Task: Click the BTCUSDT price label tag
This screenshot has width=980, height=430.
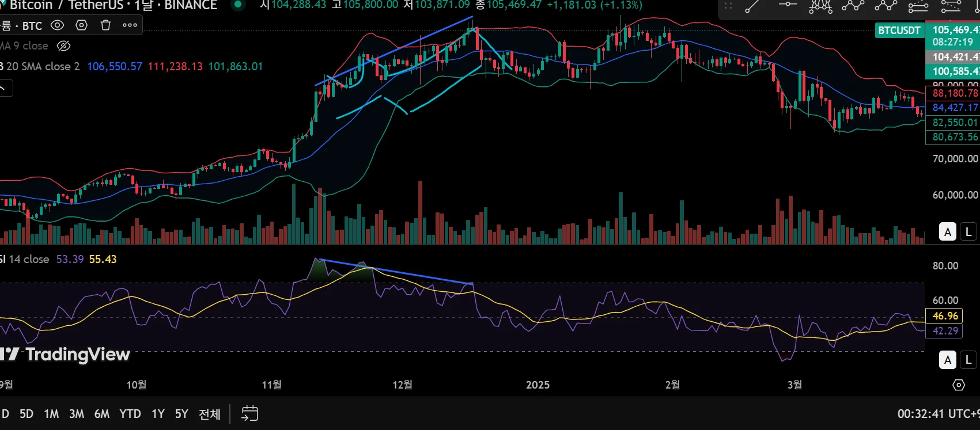Action: tap(899, 30)
